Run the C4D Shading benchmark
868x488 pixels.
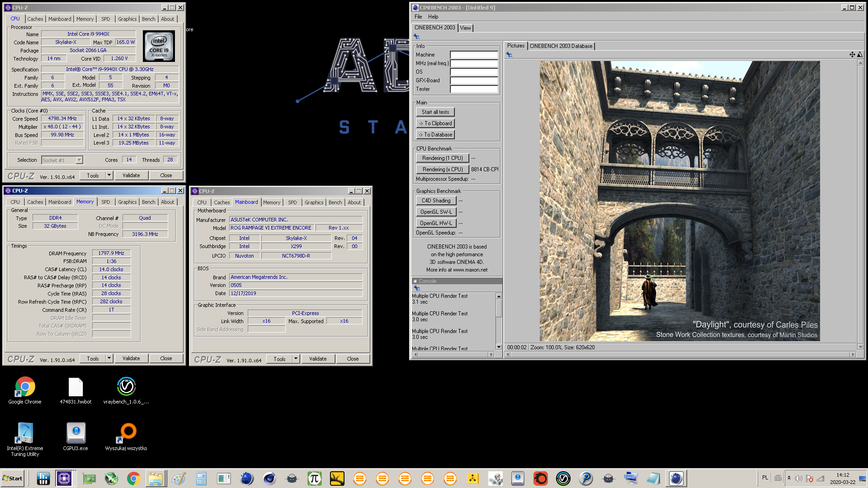pyautogui.click(x=436, y=201)
